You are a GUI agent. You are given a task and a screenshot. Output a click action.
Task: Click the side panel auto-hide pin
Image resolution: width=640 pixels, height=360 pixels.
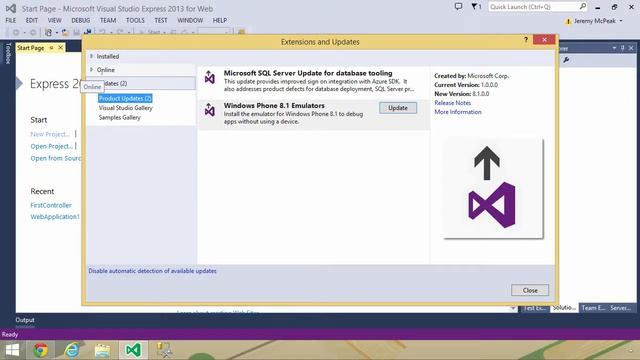click(x=622, y=48)
